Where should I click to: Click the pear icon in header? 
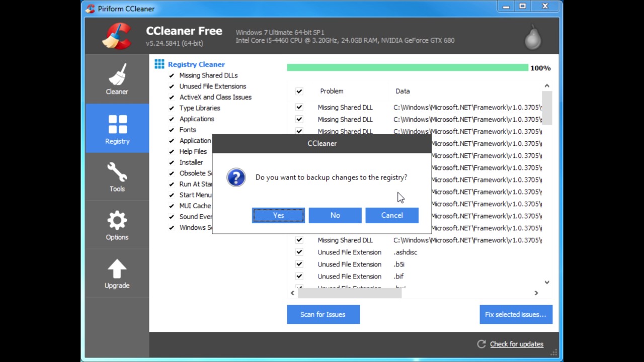[x=533, y=37]
